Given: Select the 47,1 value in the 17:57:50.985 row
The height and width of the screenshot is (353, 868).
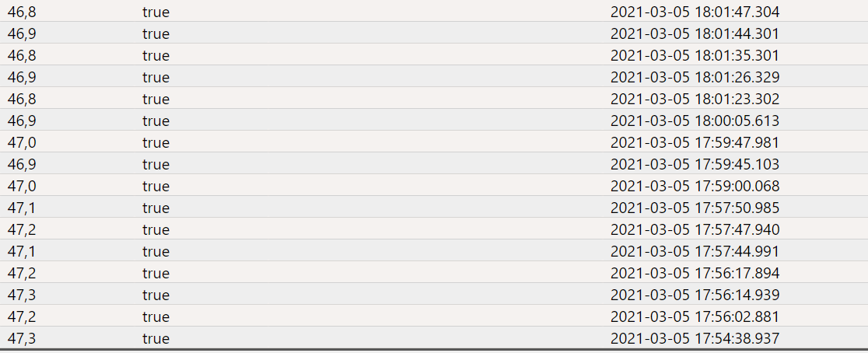Looking at the screenshot, I should coord(21,208).
